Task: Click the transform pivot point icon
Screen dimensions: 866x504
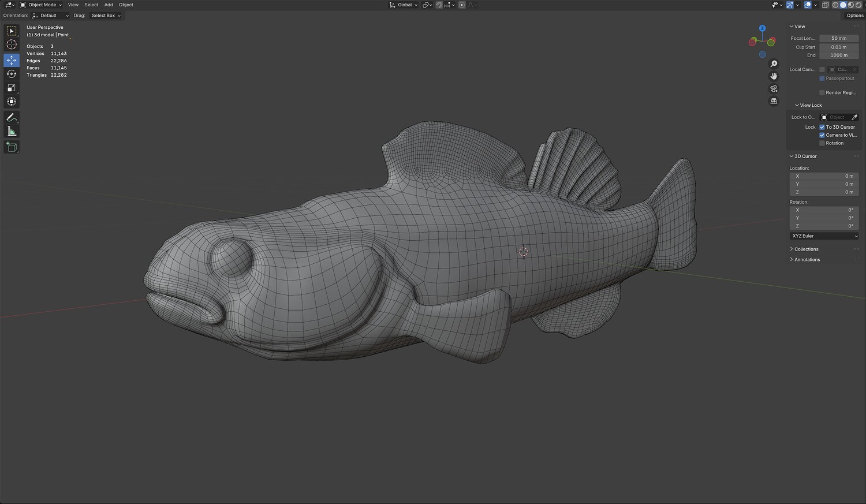Action: [x=427, y=5]
